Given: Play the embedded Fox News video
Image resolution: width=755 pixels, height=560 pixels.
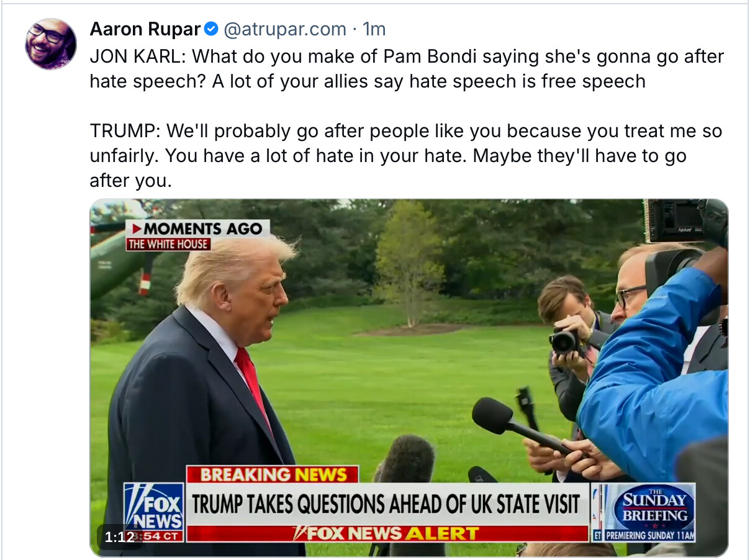Looking at the screenshot, I should (409, 377).
